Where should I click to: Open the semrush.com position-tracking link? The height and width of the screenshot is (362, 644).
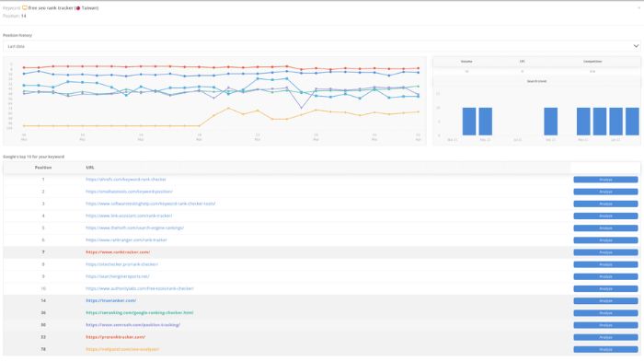133,325
